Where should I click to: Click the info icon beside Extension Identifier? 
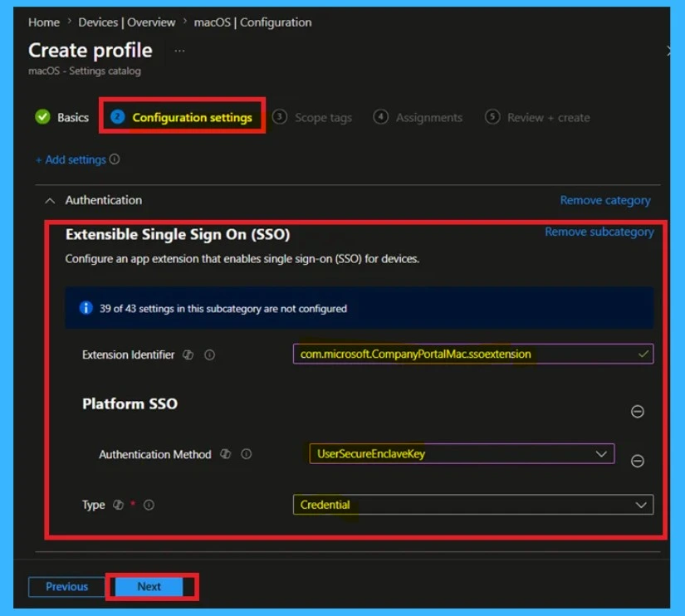[210, 354]
